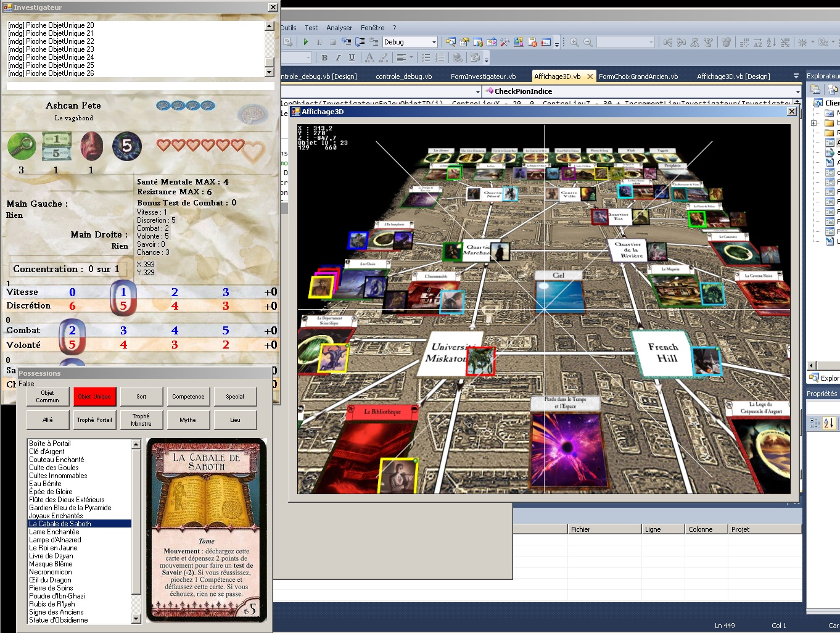Toggle bold formatting icon

coord(324,57)
